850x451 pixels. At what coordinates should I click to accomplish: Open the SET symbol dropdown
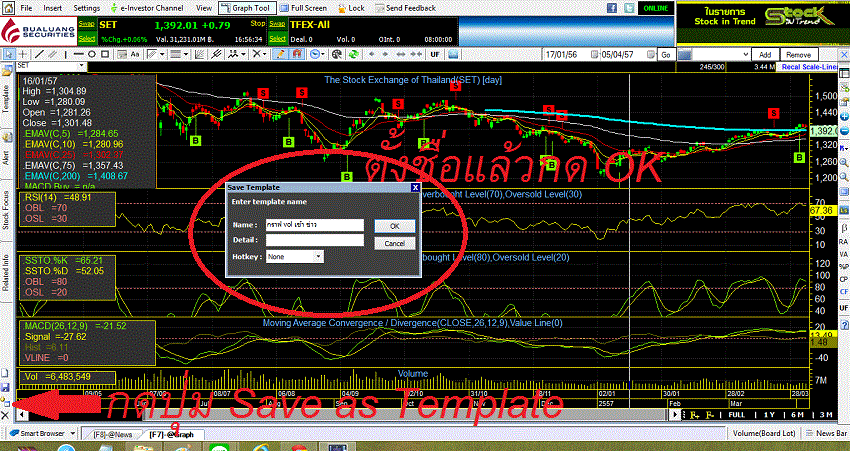click(82, 66)
